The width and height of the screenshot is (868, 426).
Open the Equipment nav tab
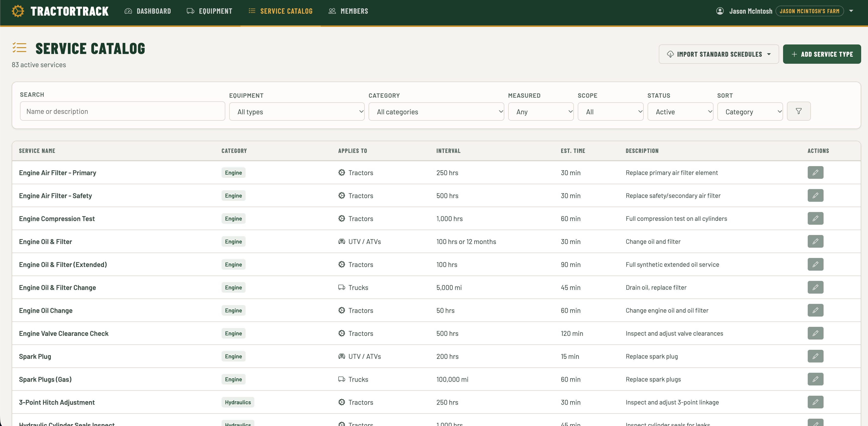[x=209, y=11]
